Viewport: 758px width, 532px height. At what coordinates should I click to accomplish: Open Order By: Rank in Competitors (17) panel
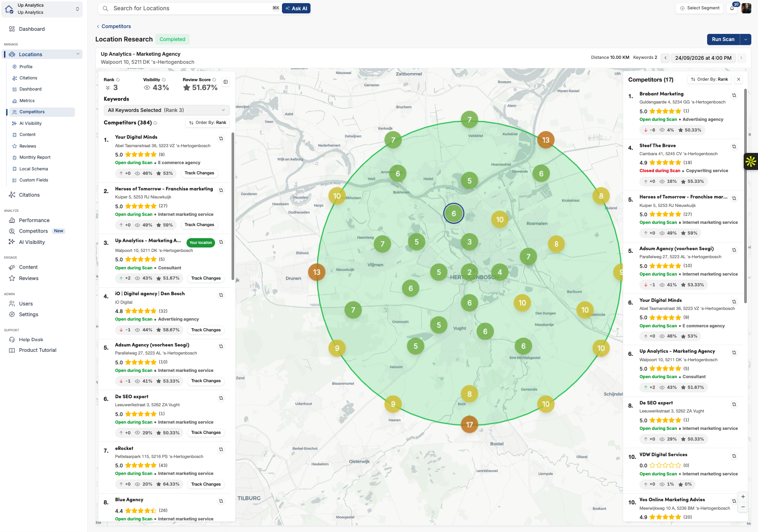pyautogui.click(x=709, y=79)
